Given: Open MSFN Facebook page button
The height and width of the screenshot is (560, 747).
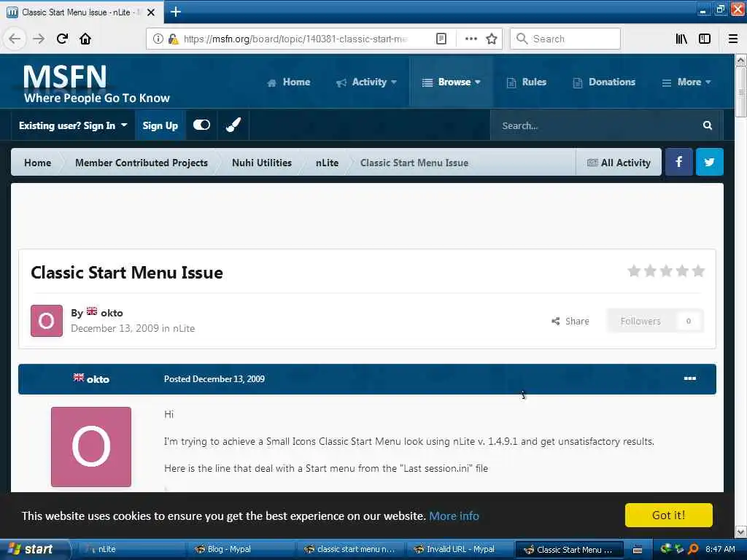Looking at the screenshot, I should [x=679, y=163].
